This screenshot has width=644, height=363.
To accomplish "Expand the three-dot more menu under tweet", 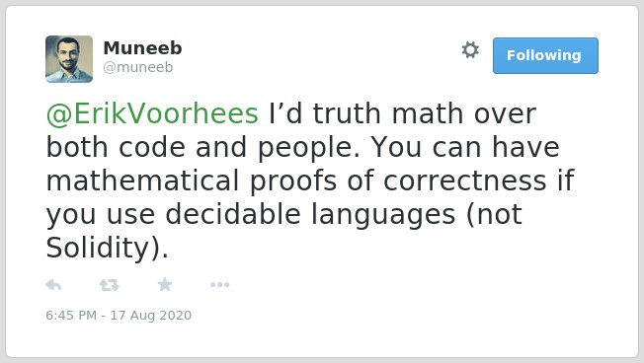I will coord(219,285).
